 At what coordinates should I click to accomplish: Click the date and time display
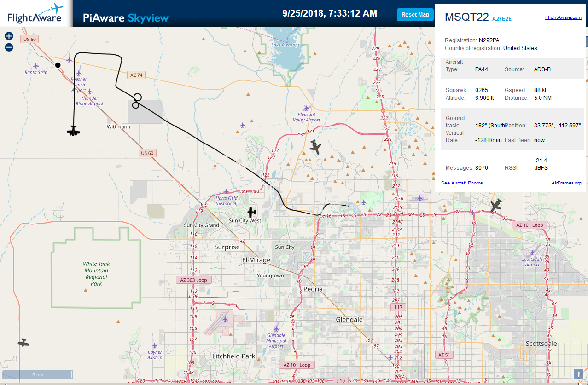[x=330, y=13]
